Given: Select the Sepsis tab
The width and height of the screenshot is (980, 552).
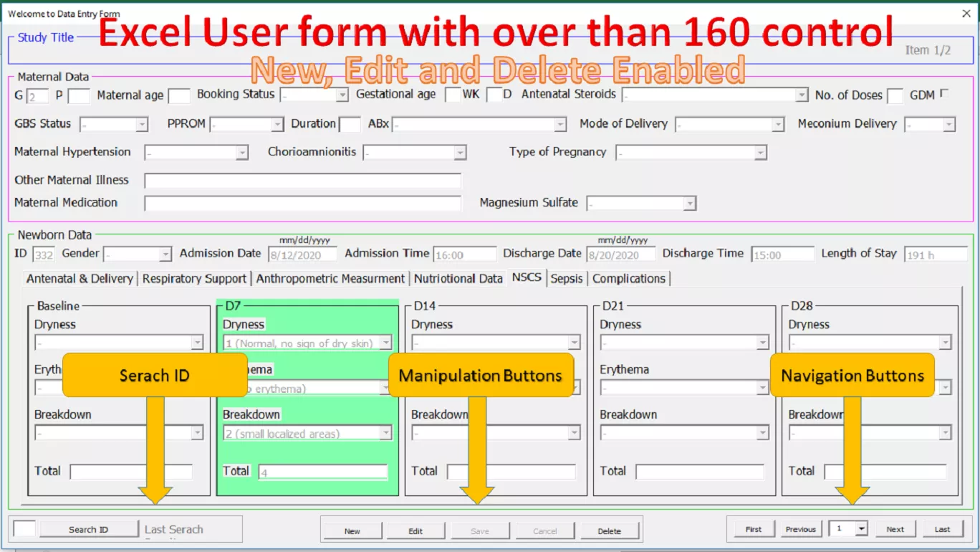Looking at the screenshot, I should 566,279.
